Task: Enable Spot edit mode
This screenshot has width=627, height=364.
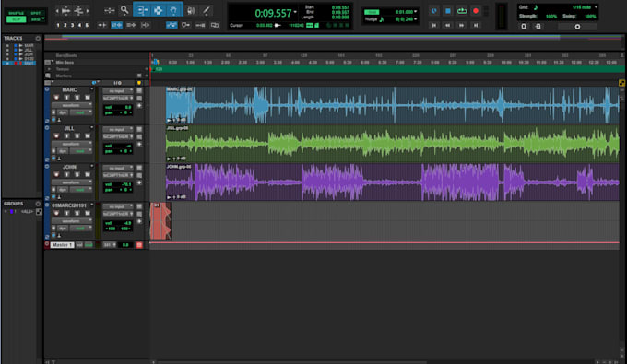Action: pos(36,13)
